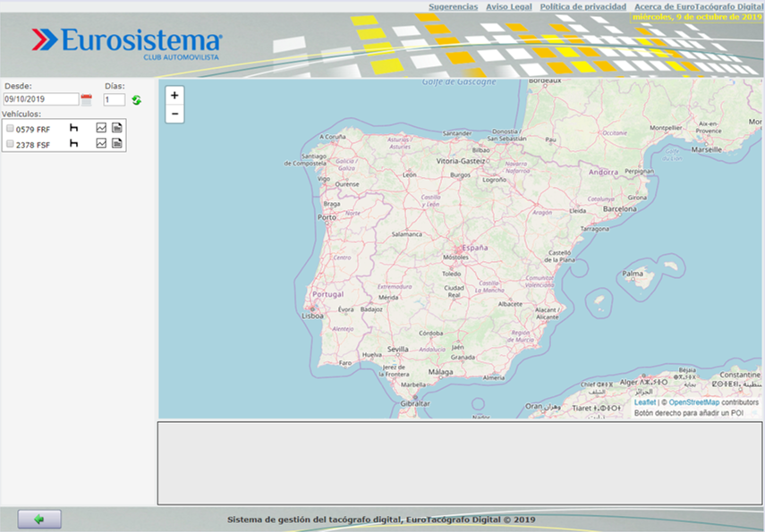
Task: Click the España label on the map
Action: 475,248
